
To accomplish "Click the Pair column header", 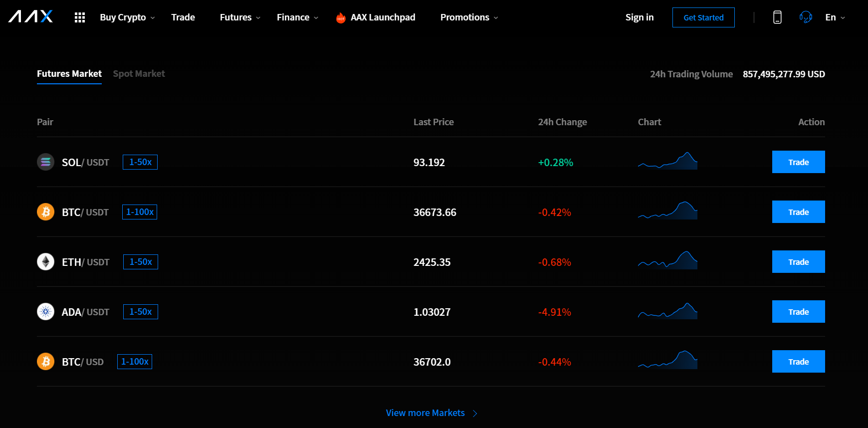I will pyautogui.click(x=45, y=122).
